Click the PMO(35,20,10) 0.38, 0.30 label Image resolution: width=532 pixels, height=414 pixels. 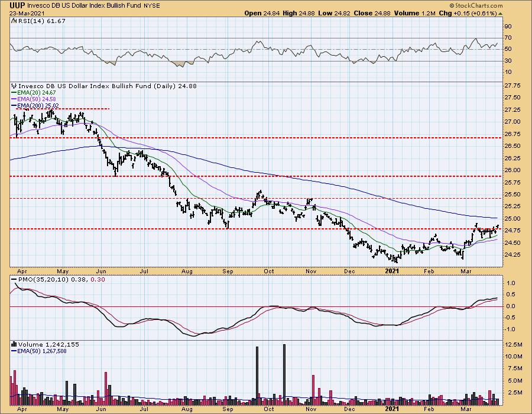coord(61,279)
